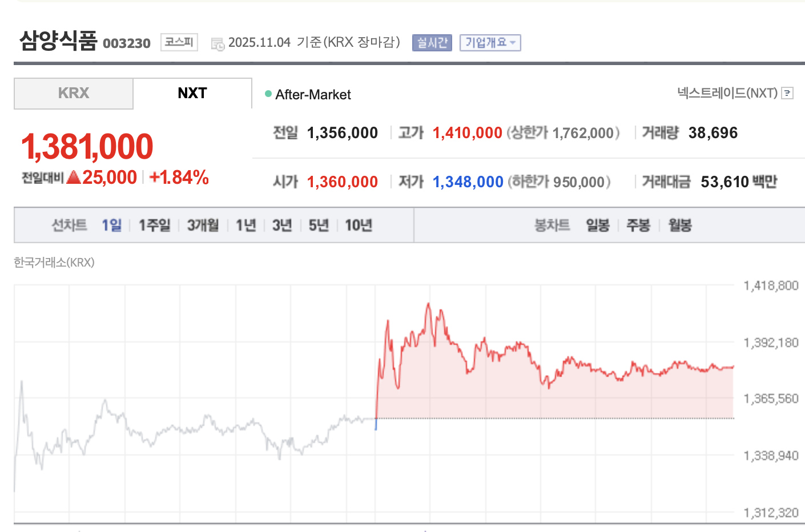805x532 pixels.
Task: Select the 1주일 chart period
Action: point(154,225)
